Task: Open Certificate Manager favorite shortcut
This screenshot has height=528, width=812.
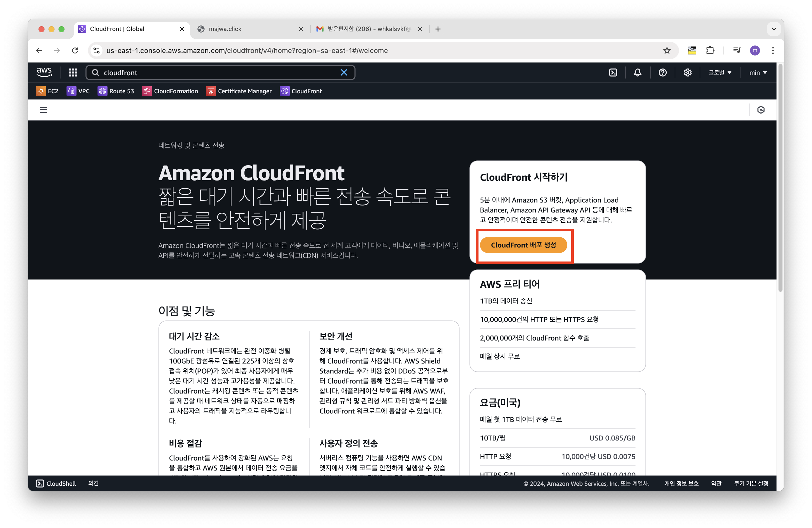Action: pos(239,91)
